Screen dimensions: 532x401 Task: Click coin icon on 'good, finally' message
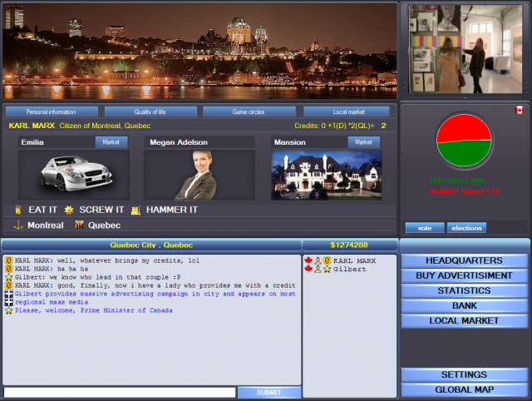[9, 285]
